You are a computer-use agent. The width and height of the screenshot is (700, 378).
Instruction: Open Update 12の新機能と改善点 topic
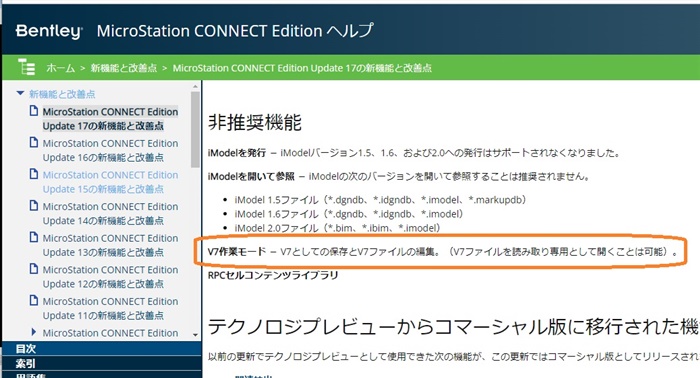[x=110, y=277]
